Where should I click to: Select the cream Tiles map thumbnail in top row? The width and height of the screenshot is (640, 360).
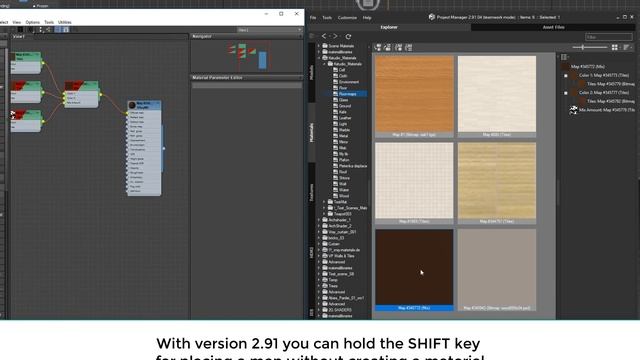497,96
